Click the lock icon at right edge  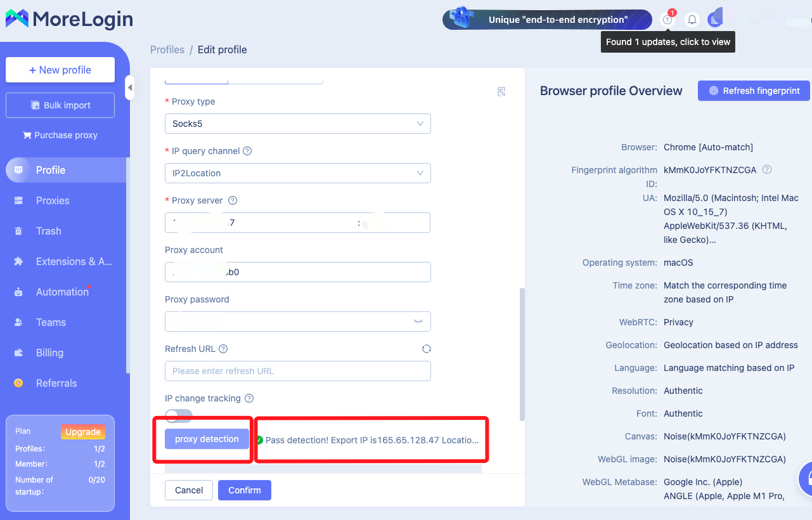[x=806, y=478]
